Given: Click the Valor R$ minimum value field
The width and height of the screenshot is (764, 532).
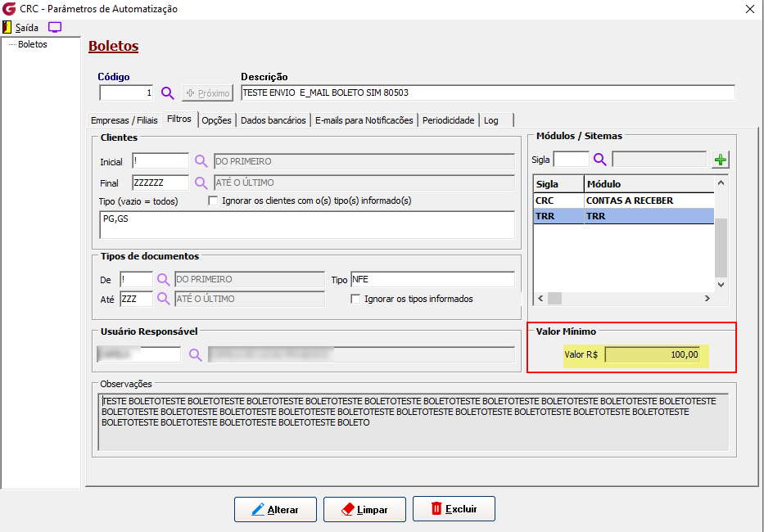Looking at the screenshot, I should coord(653,354).
